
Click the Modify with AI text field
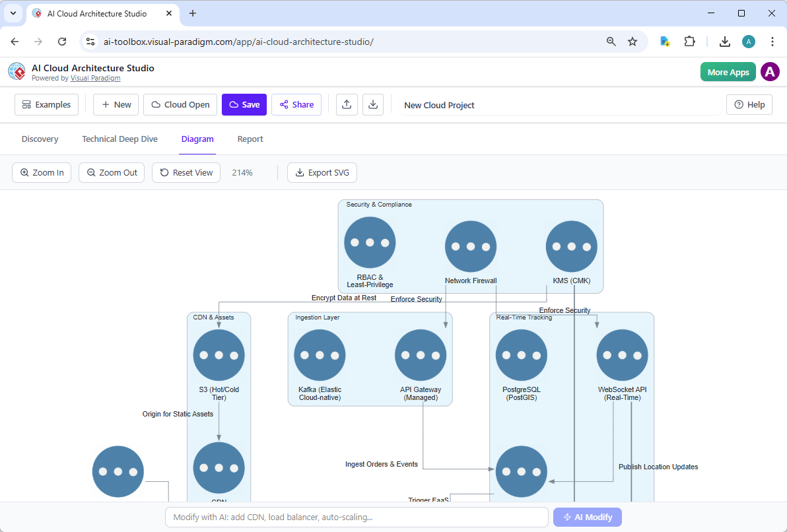point(357,517)
